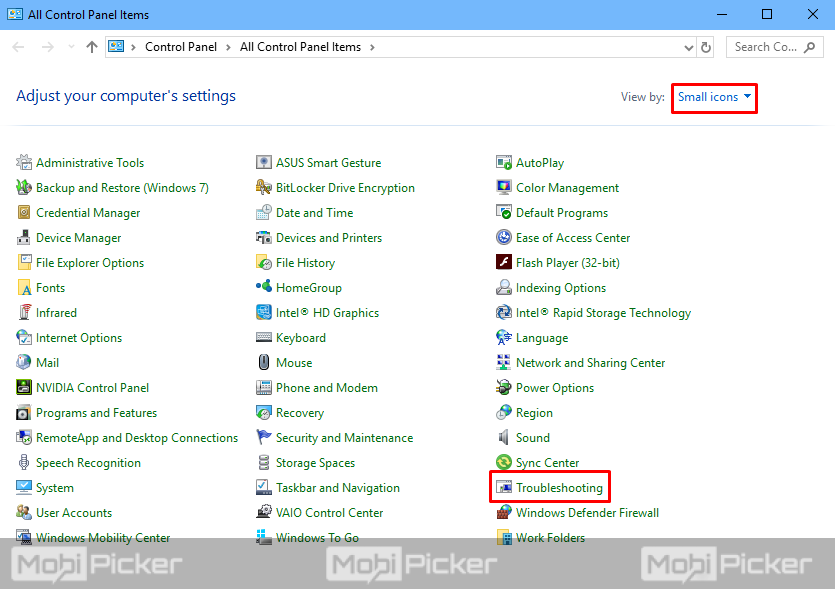Open the Flash Player (32-bit) icon

click(504, 262)
